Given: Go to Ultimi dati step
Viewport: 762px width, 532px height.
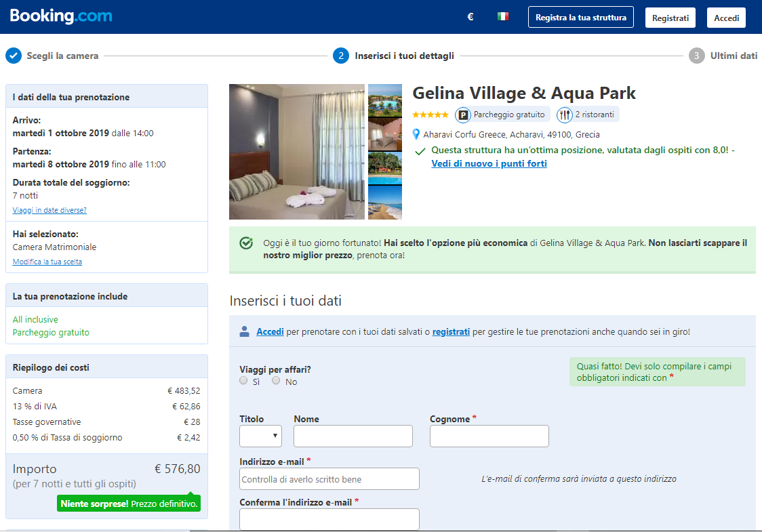Looking at the screenshot, I should (734, 56).
